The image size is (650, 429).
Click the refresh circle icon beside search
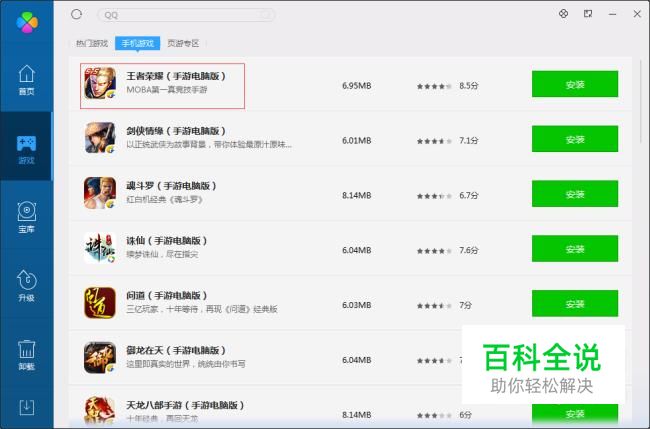[x=76, y=15]
